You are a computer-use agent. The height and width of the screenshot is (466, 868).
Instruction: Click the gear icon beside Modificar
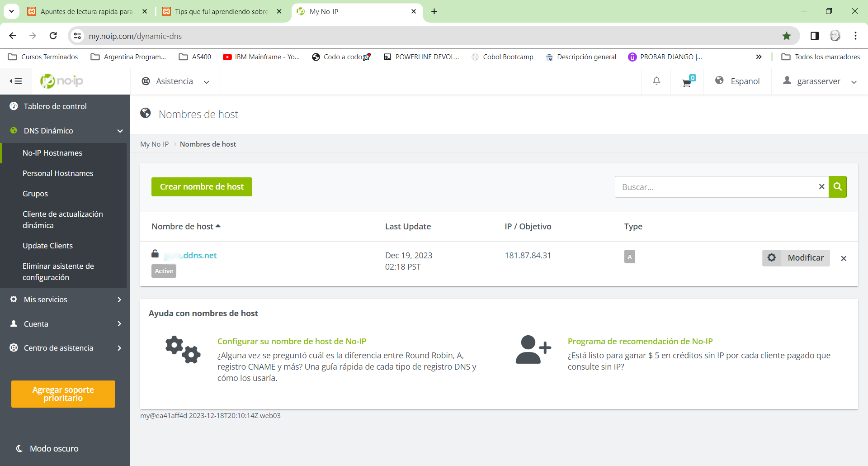click(772, 258)
